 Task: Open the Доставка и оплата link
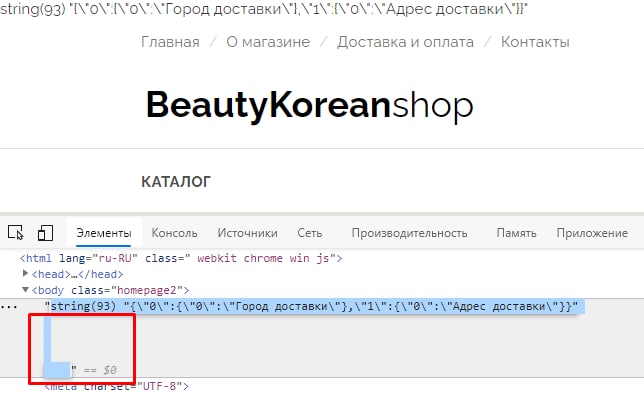click(405, 42)
